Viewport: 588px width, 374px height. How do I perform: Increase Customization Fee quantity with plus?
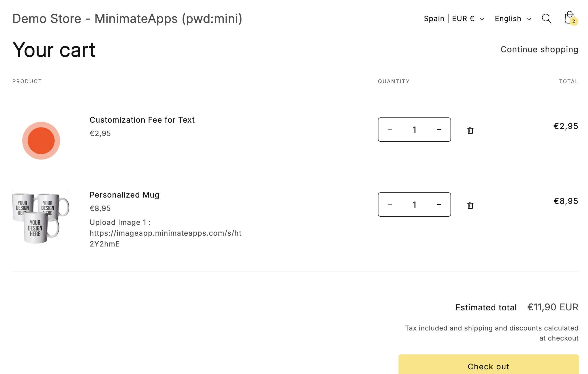(439, 130)
